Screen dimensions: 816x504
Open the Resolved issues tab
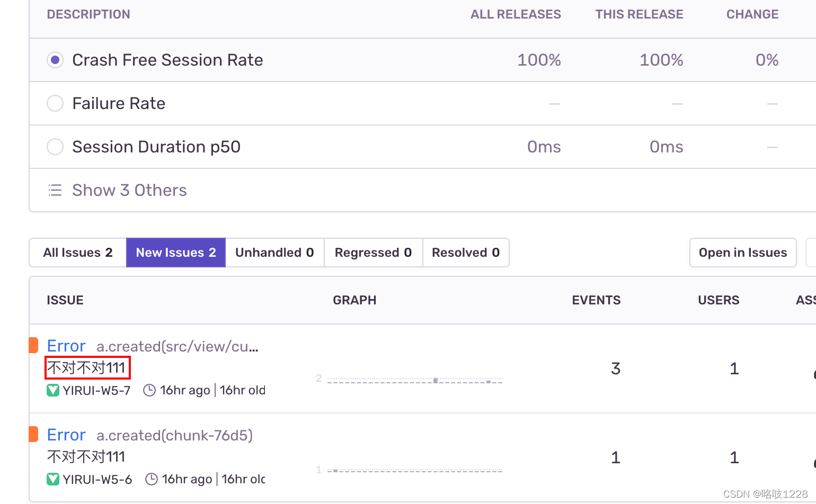pos(466,253)
